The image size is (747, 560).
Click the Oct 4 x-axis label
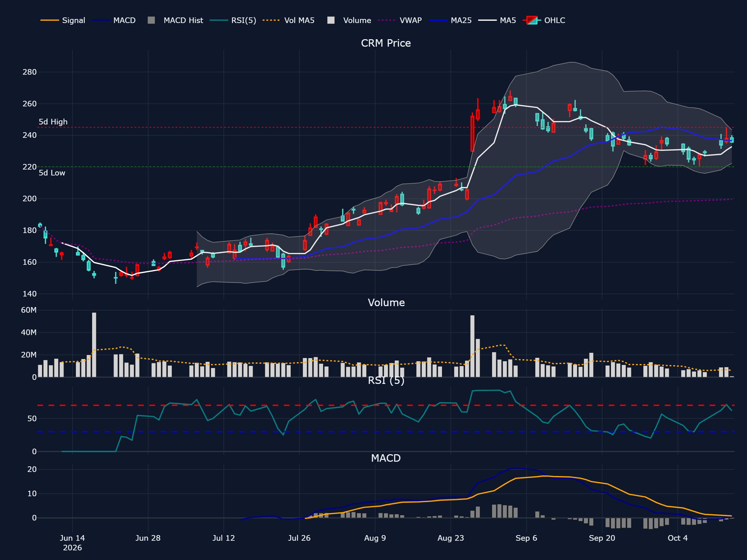677,538
